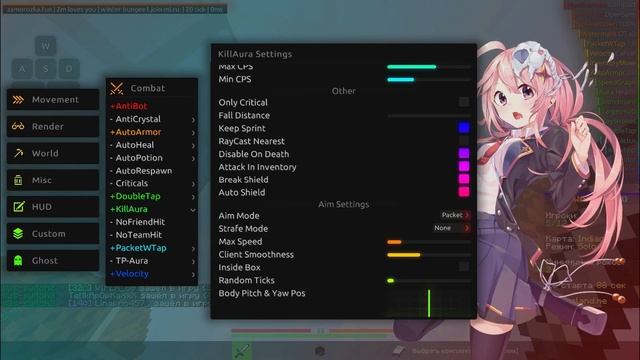Disable the Disable On Death checkbox
The image size is (640, 360).
click(464, 153)
